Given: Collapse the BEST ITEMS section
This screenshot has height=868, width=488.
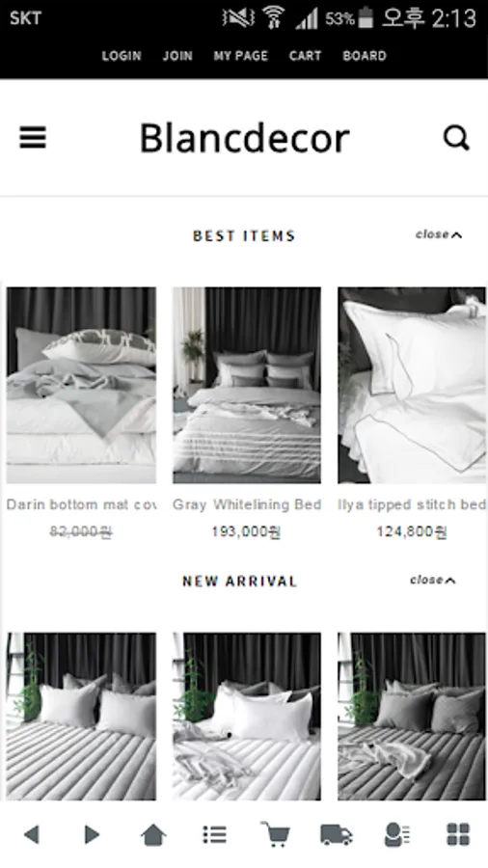Looking at the screenshot, I should [x=439, y=234].
